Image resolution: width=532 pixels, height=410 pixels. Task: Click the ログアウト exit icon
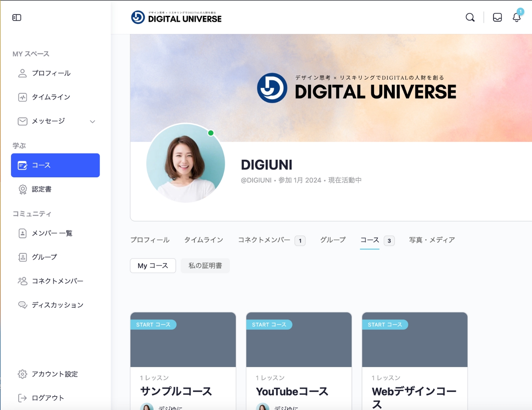tap(22, 398)
